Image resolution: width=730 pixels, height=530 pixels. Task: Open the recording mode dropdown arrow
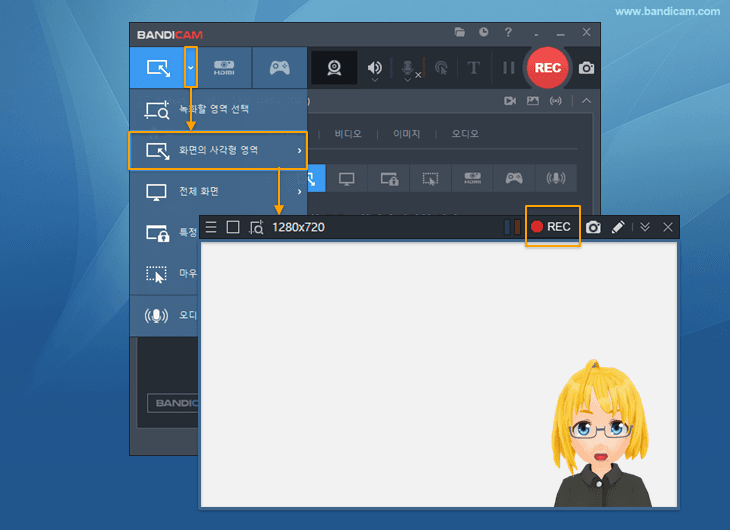tap(191, 68)
